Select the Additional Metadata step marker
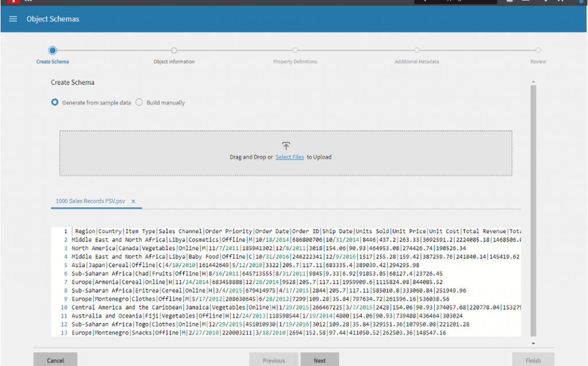 click(417, 50)
